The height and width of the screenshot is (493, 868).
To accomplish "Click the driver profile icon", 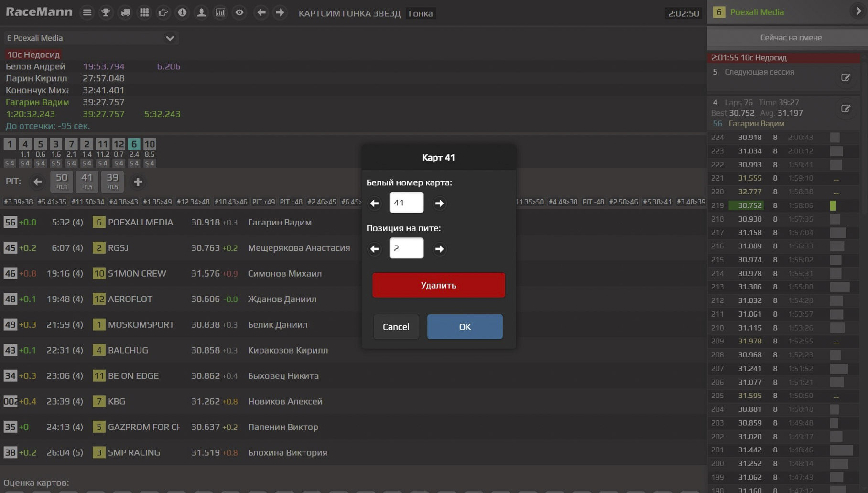I will [x=201, y=13].
